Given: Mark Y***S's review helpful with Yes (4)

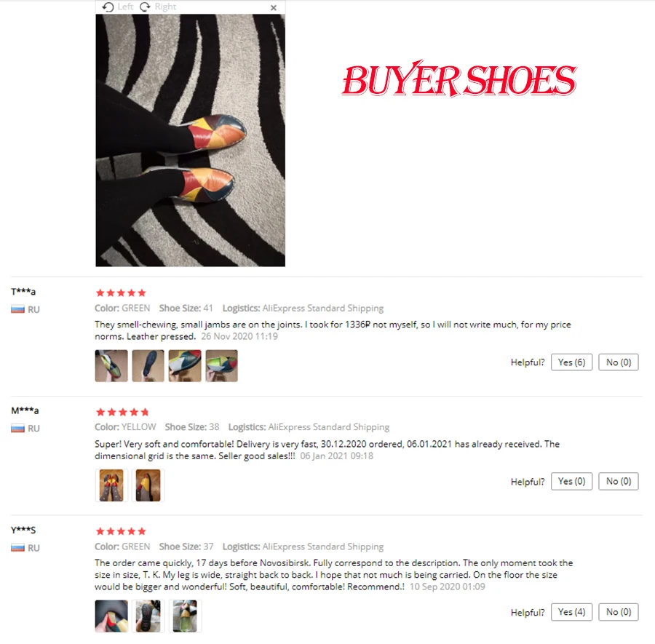Looking at the screenshot, I should (571, 612).
